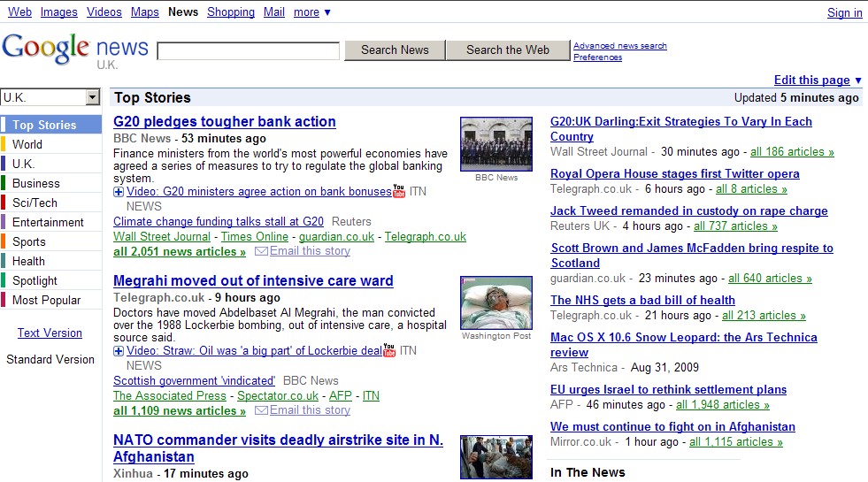Open Megrahi moved out of intensive care headline
This screenshot has width=868, height=482.
pos(254,281)
